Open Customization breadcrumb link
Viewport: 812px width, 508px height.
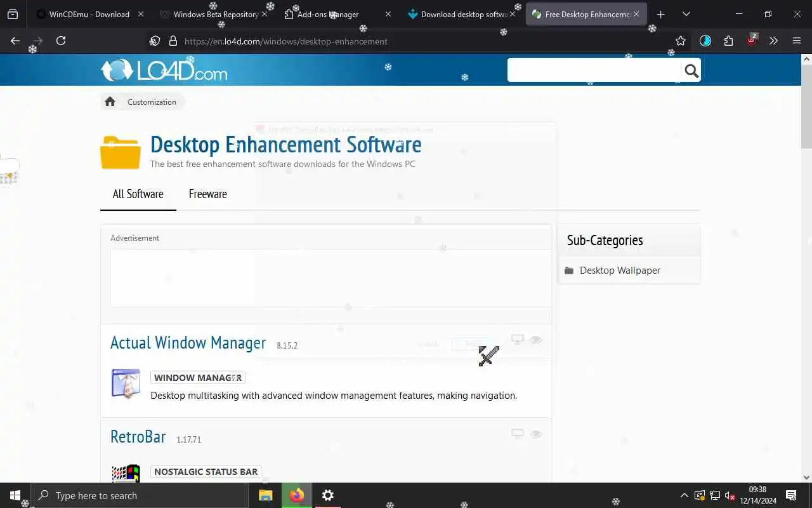tap(152, 102)
